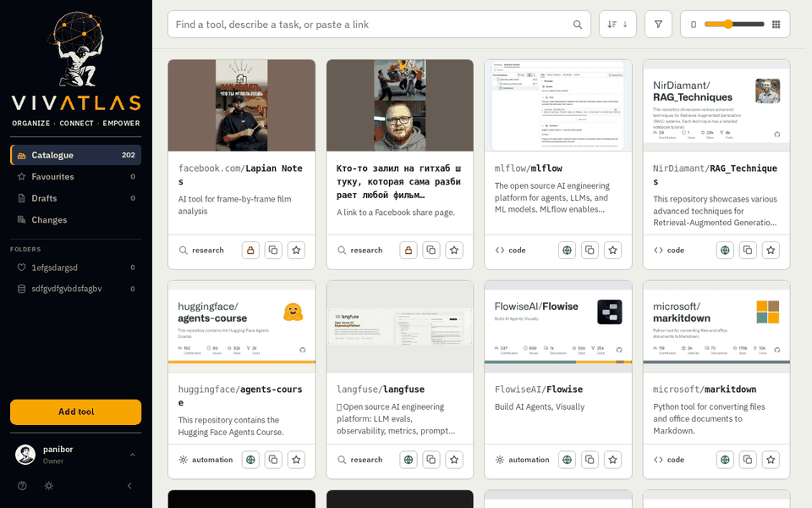Star the microsoft/markitdown card
Viewport: 812px width, 508px height.
(x=771, y=459)
